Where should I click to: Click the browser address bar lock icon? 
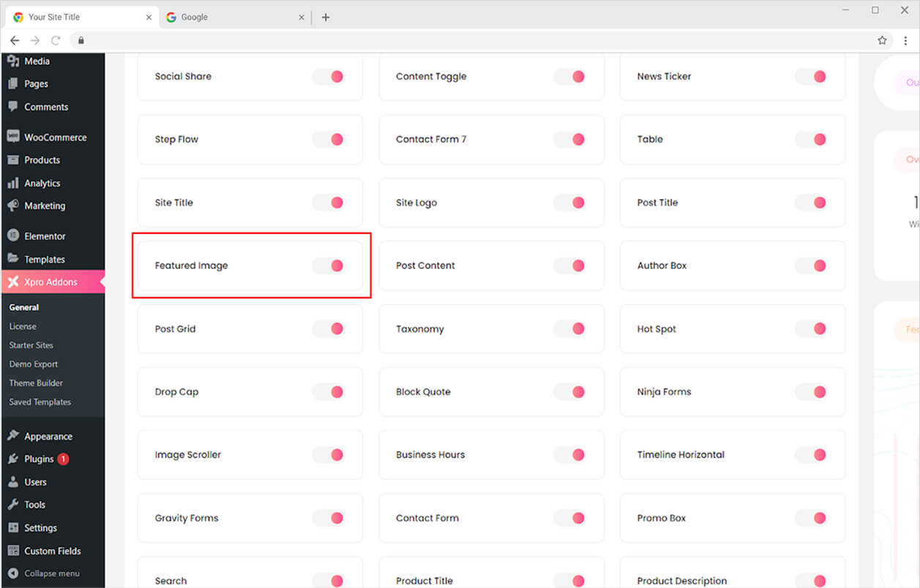tap(81, 40)
